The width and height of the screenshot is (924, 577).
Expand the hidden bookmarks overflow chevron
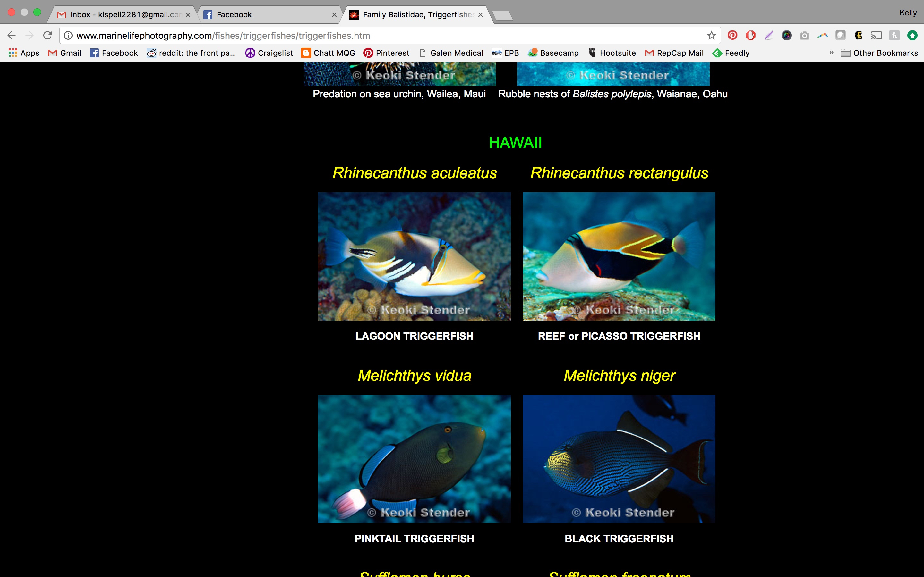(x=831, y=53)
